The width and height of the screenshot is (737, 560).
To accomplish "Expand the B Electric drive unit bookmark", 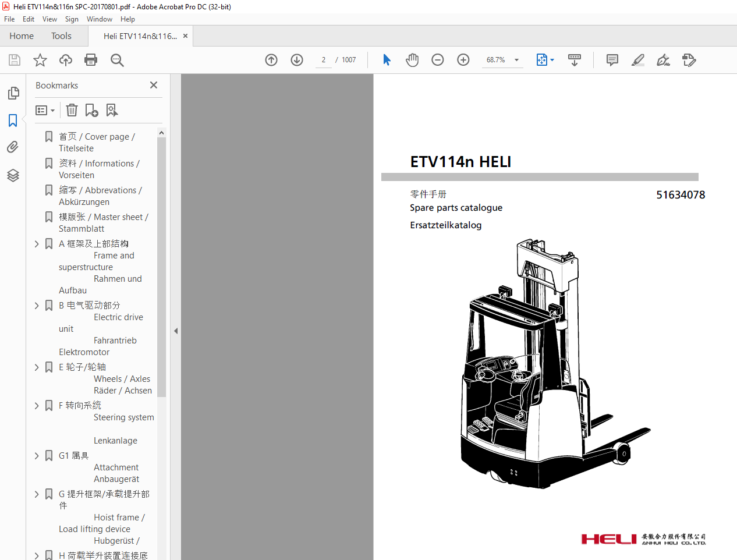I will [x=37, y=306].
